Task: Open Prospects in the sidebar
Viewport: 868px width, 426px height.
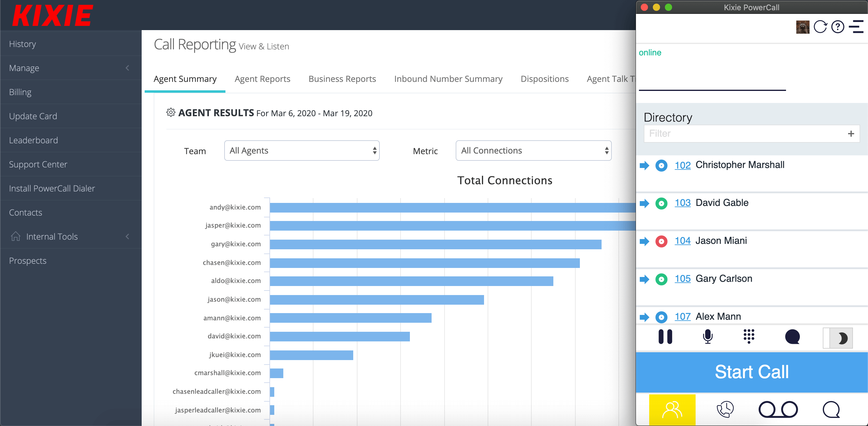Action: pos(71,260)
